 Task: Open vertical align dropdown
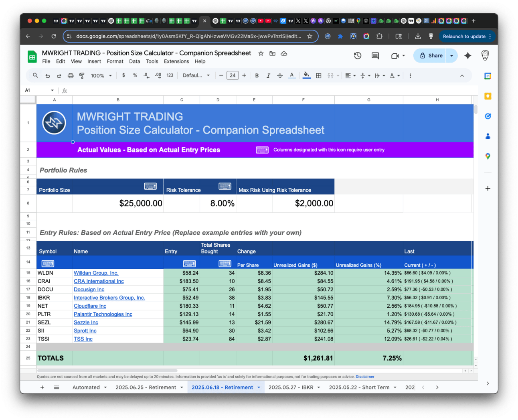click(365, 75)
